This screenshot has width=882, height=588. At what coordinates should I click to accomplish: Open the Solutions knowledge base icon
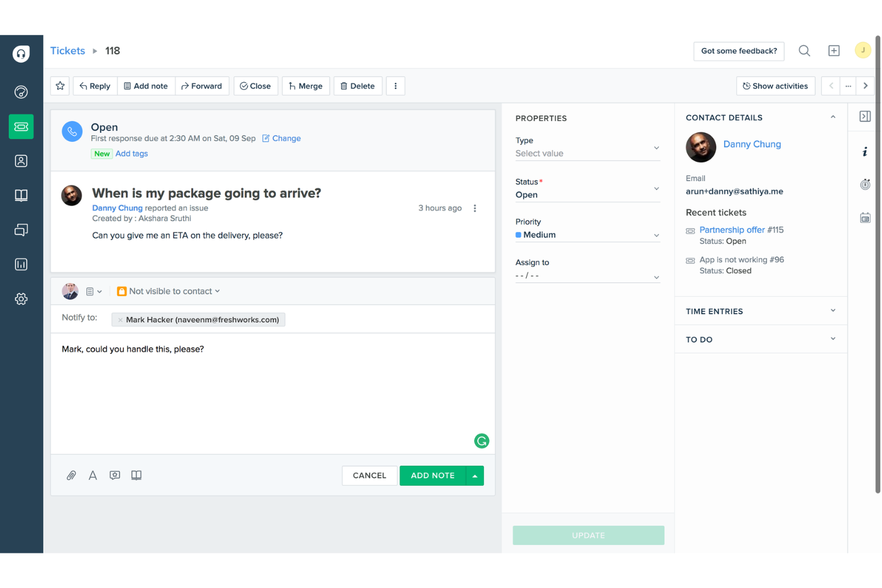click(21, 195)
